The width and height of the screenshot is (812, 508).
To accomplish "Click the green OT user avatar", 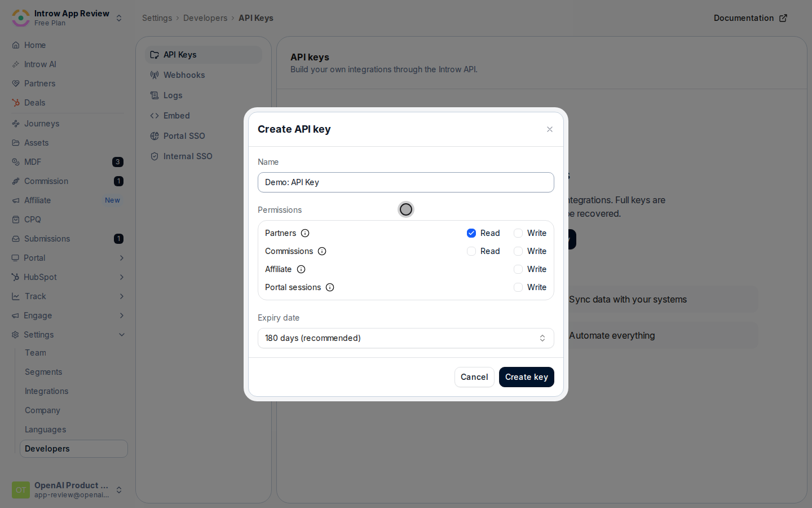I will [x=21, y=490].
